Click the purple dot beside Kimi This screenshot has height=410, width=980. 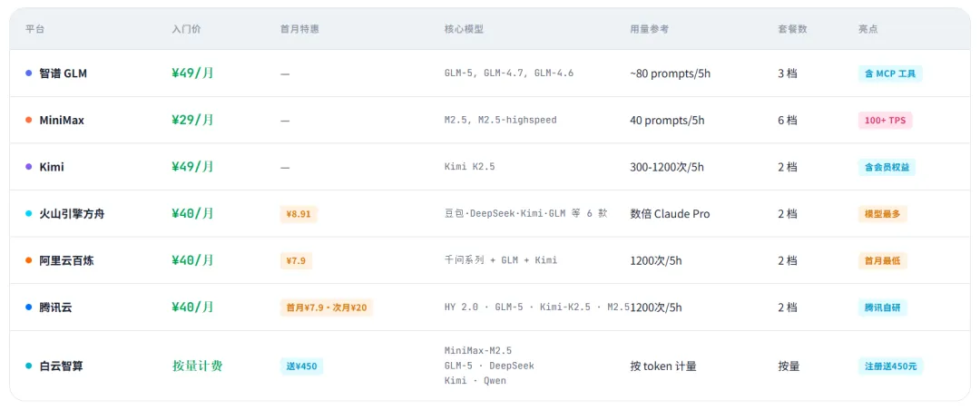coord(29,167)
